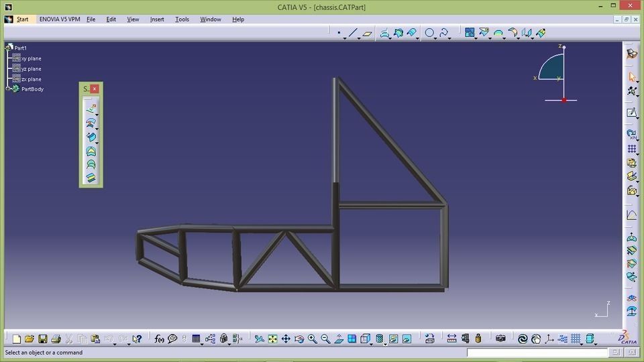Select the Spline curve tool
This screenshot has height=362, width=644.
click(x=443, y=33)
